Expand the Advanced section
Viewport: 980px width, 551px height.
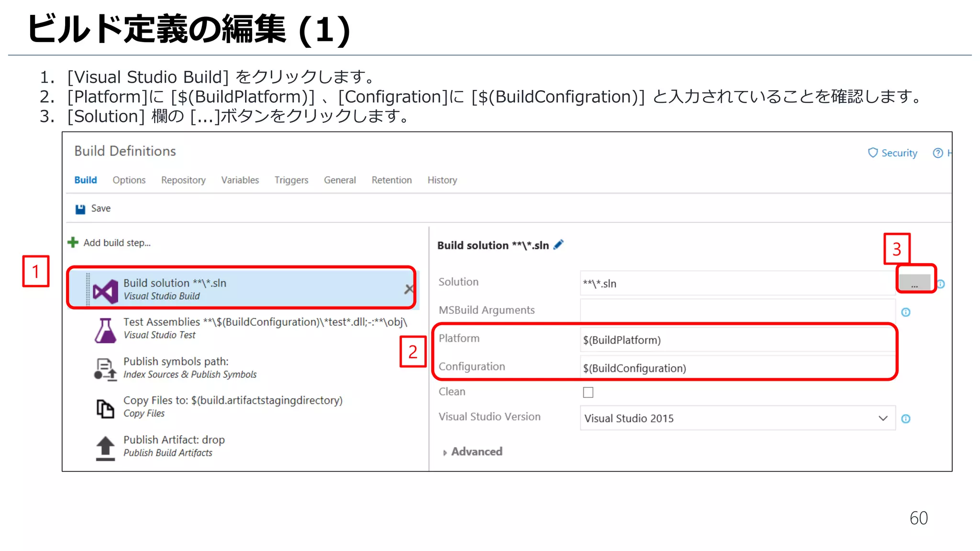(x=472, y=452)
